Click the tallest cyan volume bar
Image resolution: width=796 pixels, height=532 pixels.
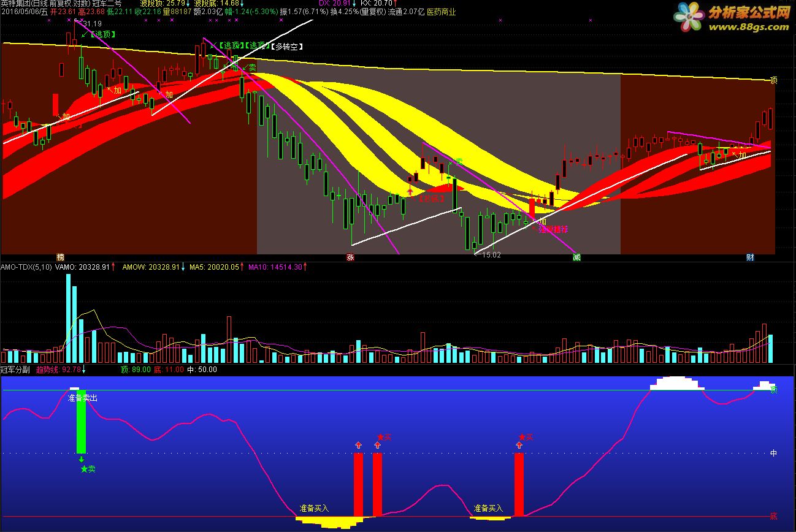point(68,318)
